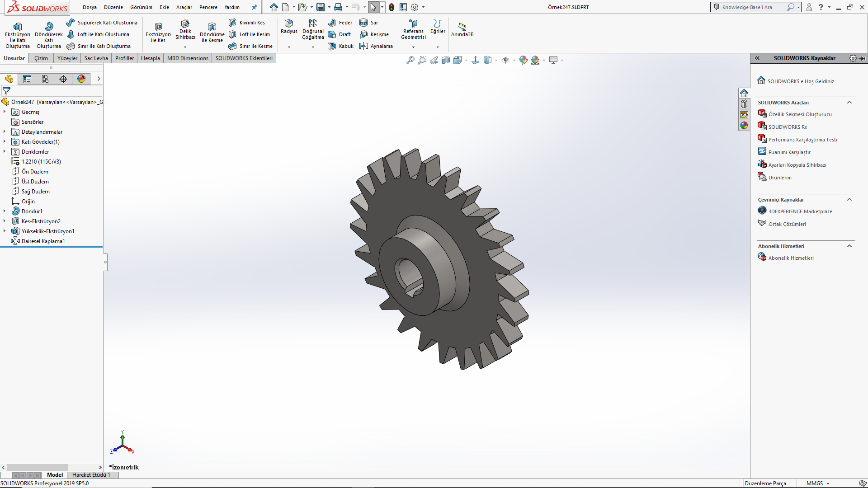The width and height of the screenshot is (868, 488).
Task: Pin the menu bar with pushpin
Action: tap(255, 7)
